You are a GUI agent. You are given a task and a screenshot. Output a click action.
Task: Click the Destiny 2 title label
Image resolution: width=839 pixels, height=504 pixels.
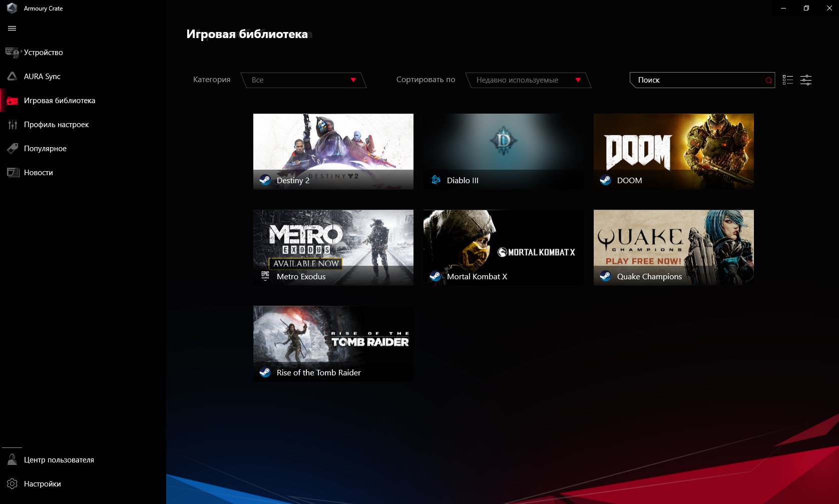293,180
